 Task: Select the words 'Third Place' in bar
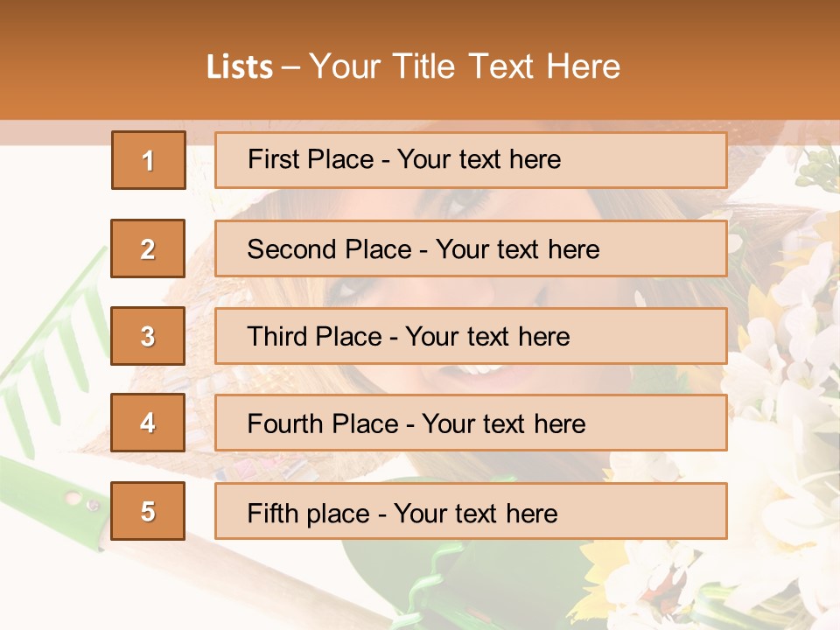coord(314,336)
